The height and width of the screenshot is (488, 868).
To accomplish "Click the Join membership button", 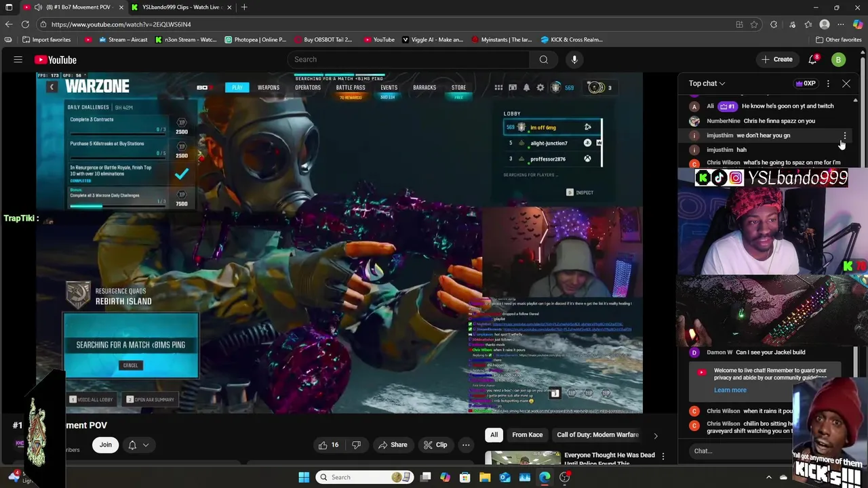I will 106,445.
